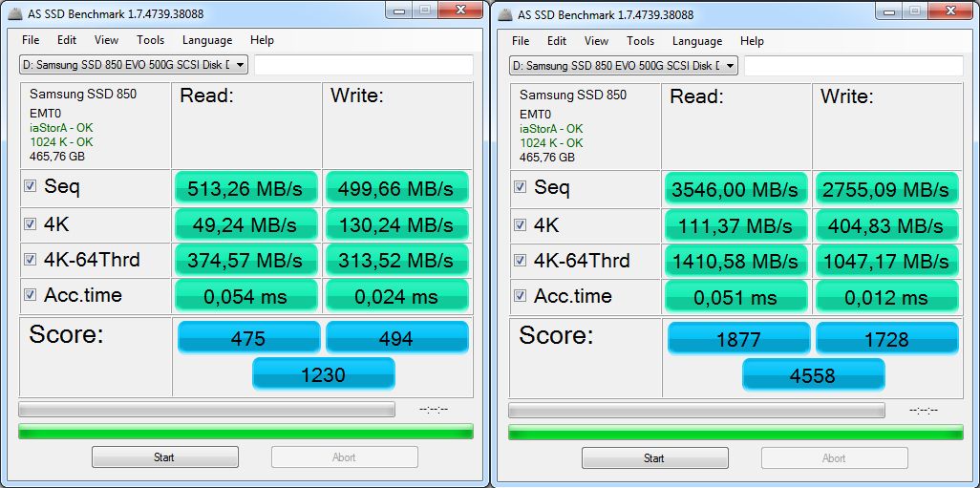Viewport: 980px width, 488px height.
Task: Open the Tools menu in left window
Action: [151, 40]
